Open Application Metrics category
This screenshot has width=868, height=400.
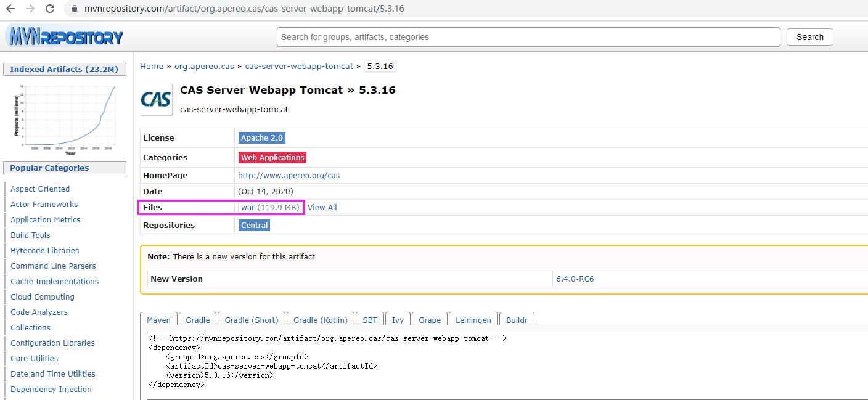pyautogui.click(x=46, y=220)
